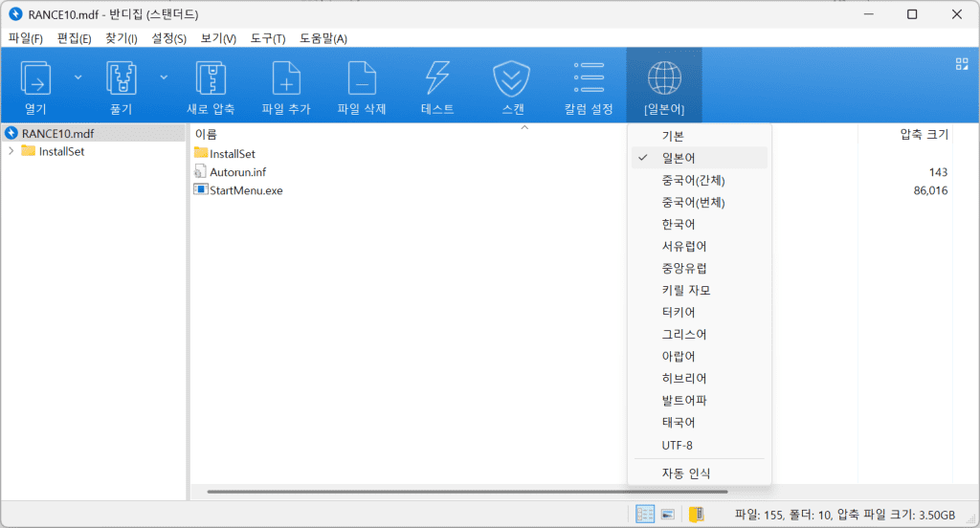Click the 열기 (Open) toolbar icon
Image resolution: width=980 pixels, height=528 pixels.
click(35, 78)
